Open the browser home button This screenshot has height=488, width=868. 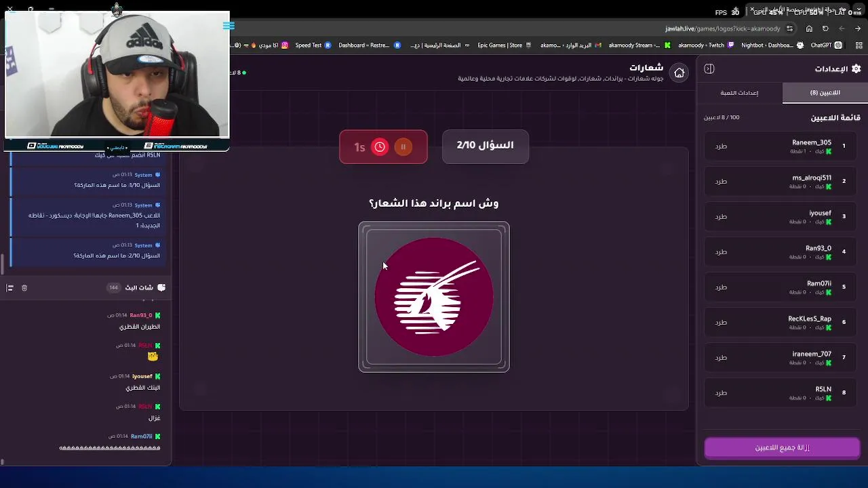tap(809, 28)
